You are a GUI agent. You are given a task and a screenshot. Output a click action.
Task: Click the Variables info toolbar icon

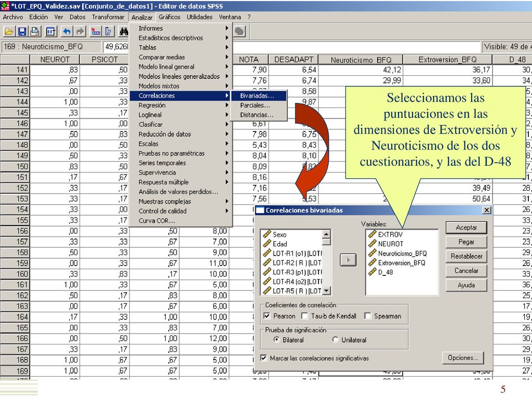[109, 32]
